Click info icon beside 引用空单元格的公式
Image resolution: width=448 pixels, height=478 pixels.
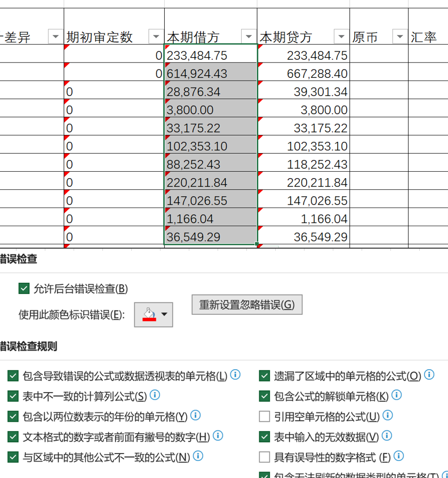pos(388,415)
